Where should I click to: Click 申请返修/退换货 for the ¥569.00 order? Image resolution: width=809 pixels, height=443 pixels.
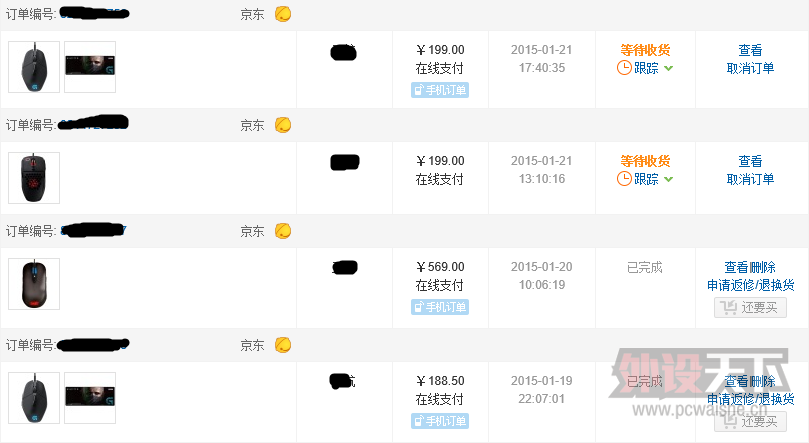click(x=750, y=285)
